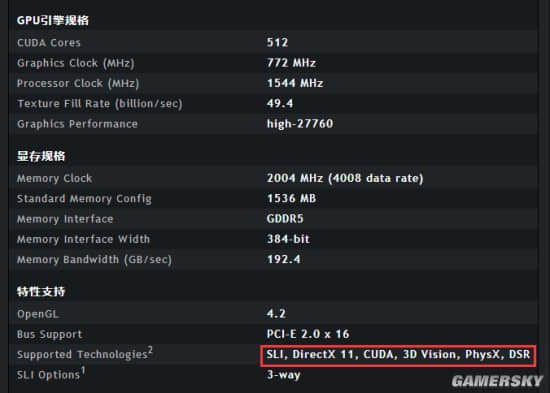Click the OpenGL 4.2 version value
This screenshot has height=393, width=550.
(x=276, y=314)
